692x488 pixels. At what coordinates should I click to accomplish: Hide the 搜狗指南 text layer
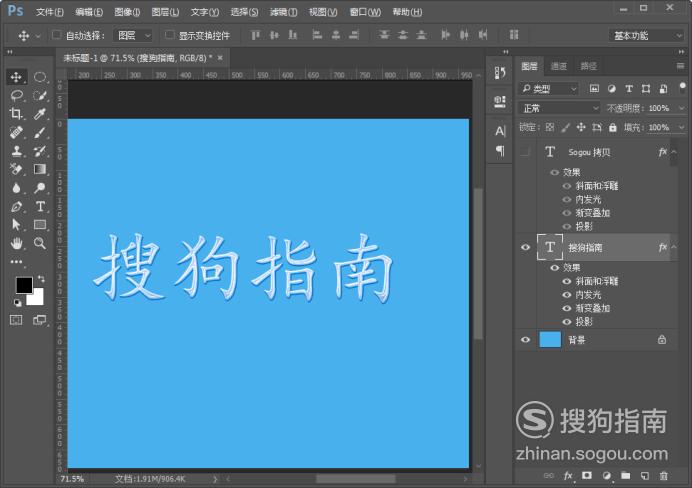tap(525, 248)
